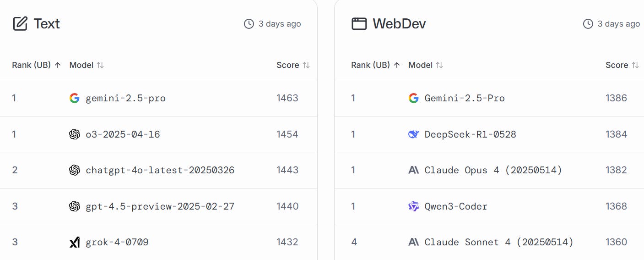Click the xAI logo beside grok-4-0709

coord(75,242)
